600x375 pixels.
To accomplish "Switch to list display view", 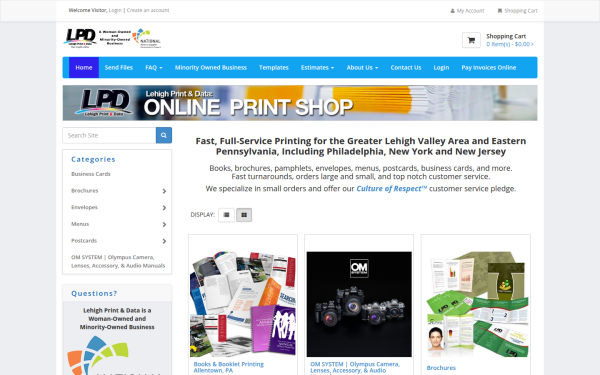I will click(x=226, y=215).
